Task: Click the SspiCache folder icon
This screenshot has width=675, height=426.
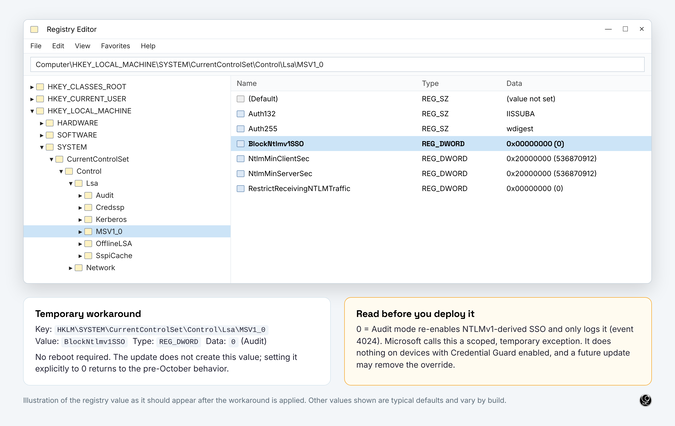Action: (88, 255)
